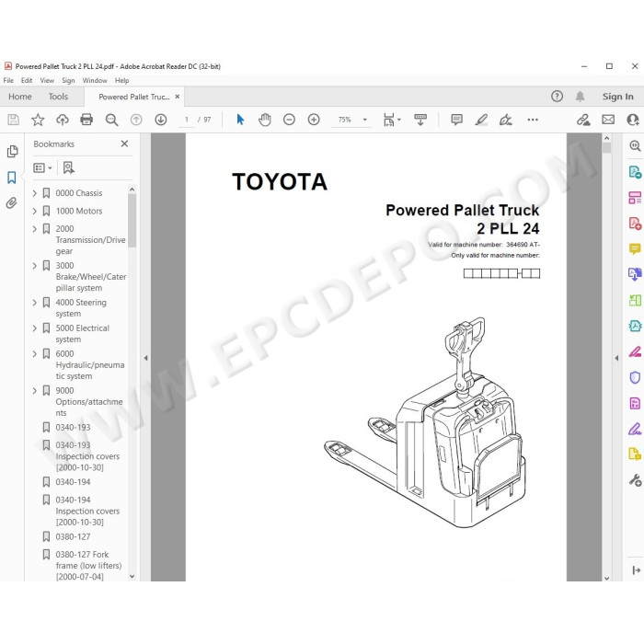This screenshot has width=644, height=644.
Task: Collapse the left navigation pane arrow
Action: [x=145, y=358]
